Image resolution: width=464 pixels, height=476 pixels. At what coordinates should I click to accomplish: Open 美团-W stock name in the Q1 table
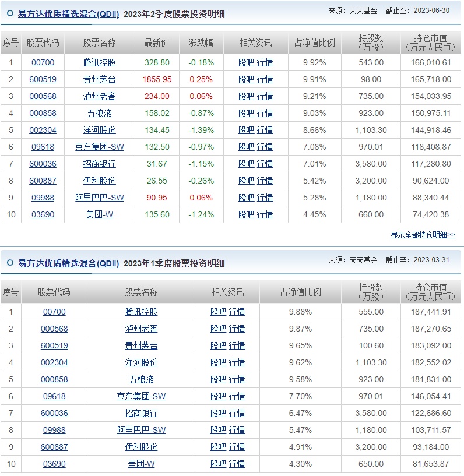tap(142, 464)
